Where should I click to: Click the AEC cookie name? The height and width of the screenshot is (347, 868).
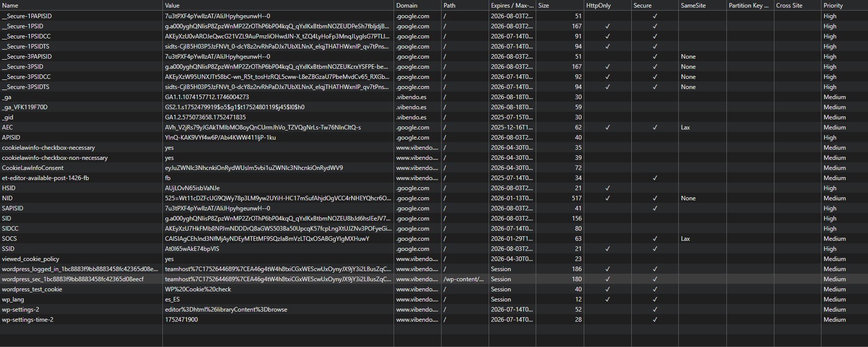(8, 127)
